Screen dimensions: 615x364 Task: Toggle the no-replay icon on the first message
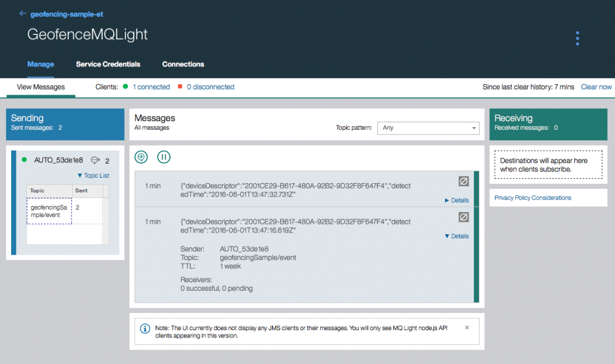(x=464, y=181)
